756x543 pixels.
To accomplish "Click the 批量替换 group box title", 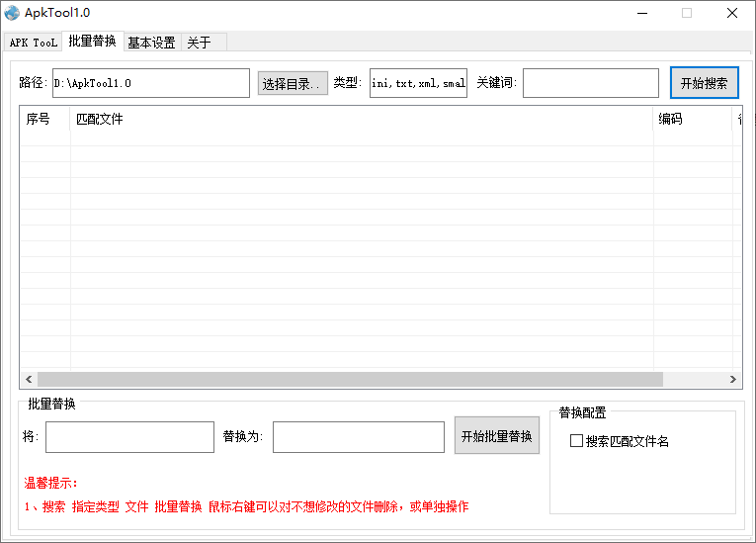I will [51, 404].
